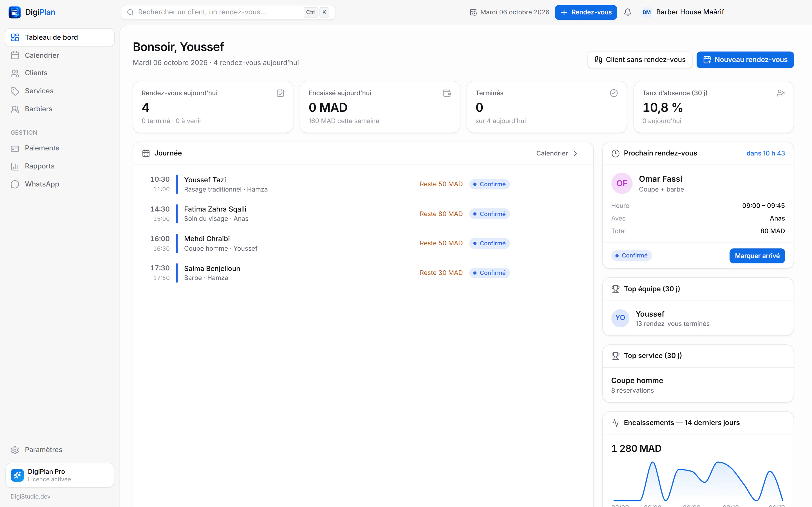Click the client search field
This screenshot has width=812, height=507.
point(228,12)
